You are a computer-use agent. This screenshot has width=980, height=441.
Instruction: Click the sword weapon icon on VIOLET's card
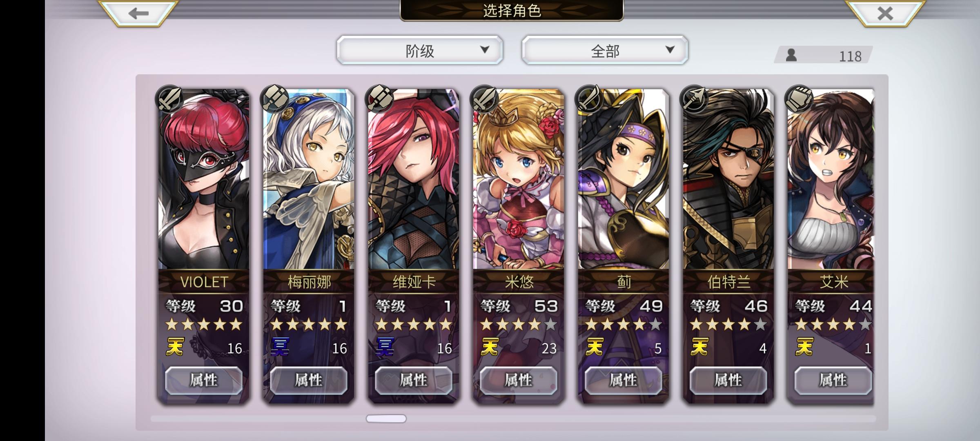pos(169,99)
